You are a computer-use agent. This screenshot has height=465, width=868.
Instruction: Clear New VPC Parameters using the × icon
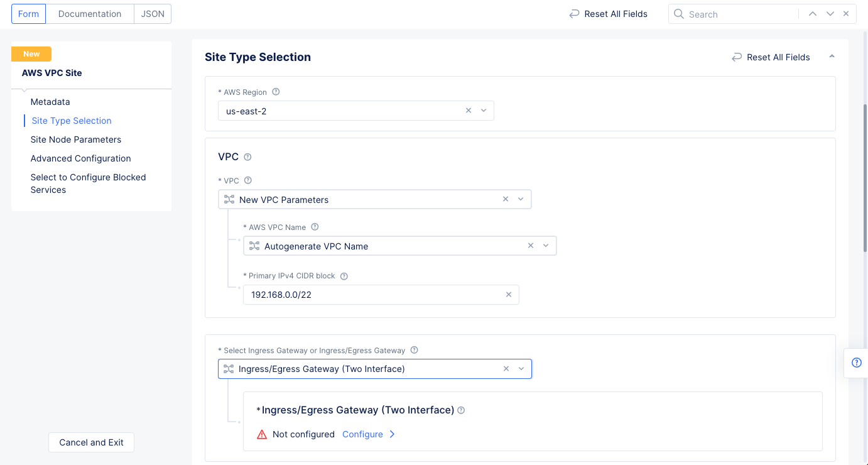(x=506, y=199)
